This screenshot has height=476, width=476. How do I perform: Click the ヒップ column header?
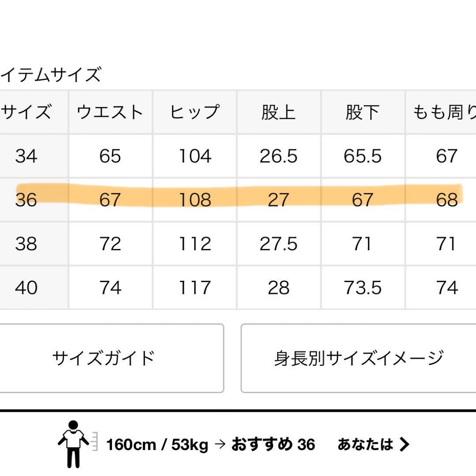pos(194,112)
